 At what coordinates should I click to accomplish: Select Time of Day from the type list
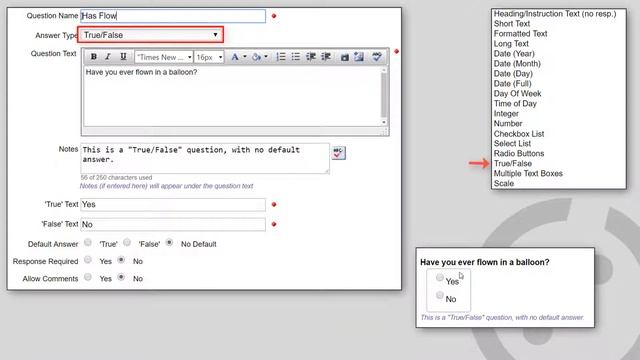click(x=515, y=104)
